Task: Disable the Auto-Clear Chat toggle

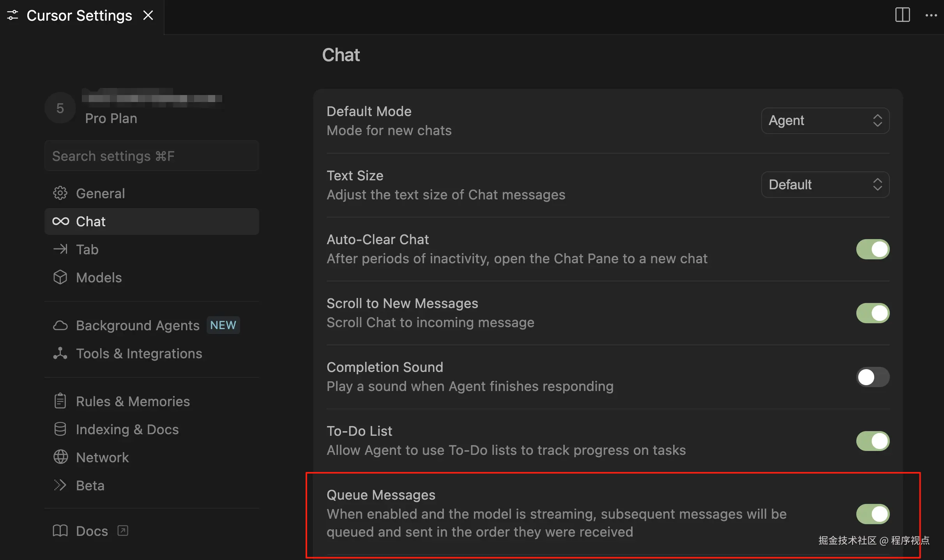Action: click(x=872, y=249)
